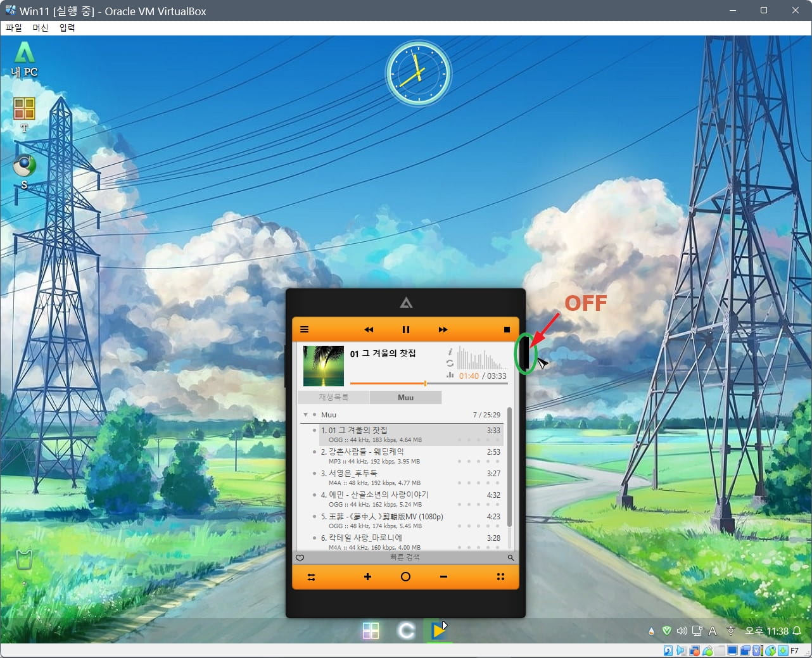Seek on the orange track progress slider
The image size is (812, 658).
pyautogui.click(x=429, y=383)
